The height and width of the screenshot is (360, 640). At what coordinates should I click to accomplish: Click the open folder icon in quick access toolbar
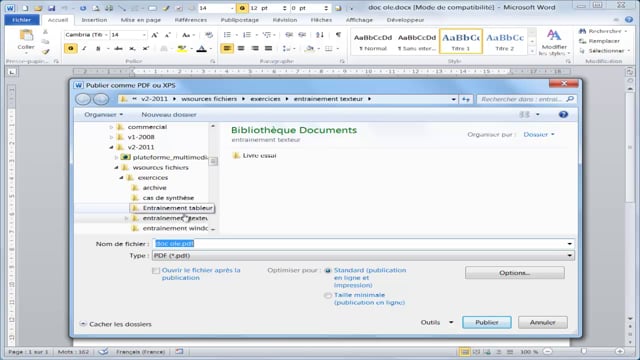click(x=38, y=8)
